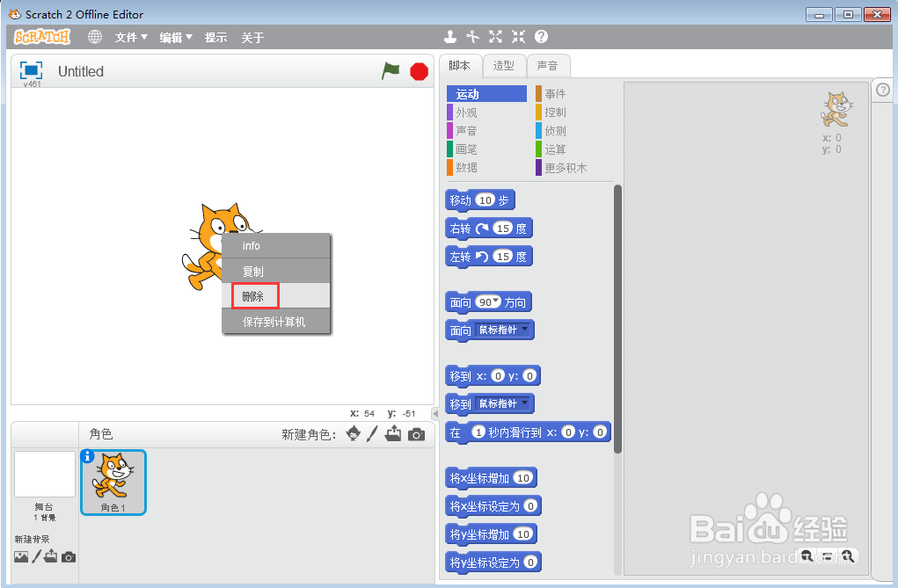Screen dimensions: 898x588
Task: Select the Delete scissors tool
Action: (472, 37)
